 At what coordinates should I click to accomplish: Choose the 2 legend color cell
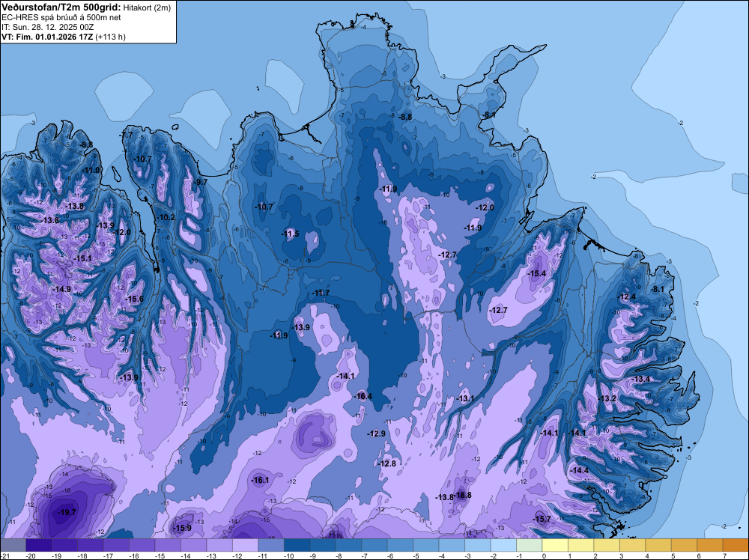tap(606, 545)
